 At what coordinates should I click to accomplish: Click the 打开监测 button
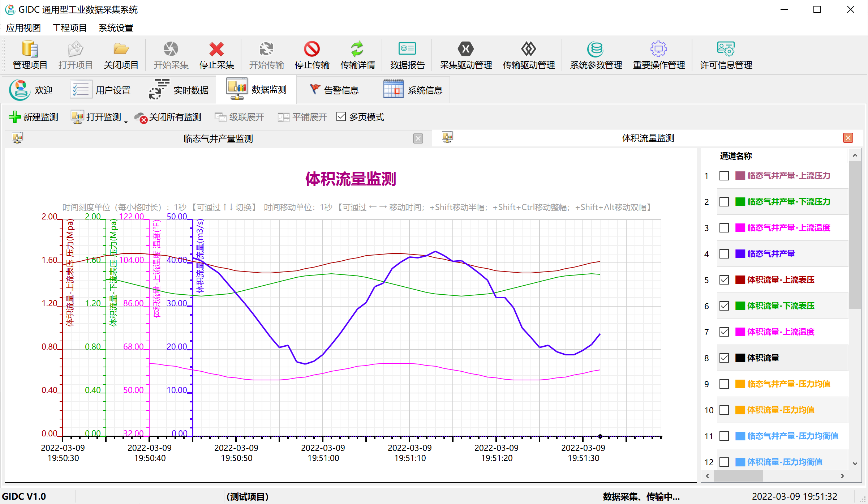pyautogui.click(x=96, y=117)
